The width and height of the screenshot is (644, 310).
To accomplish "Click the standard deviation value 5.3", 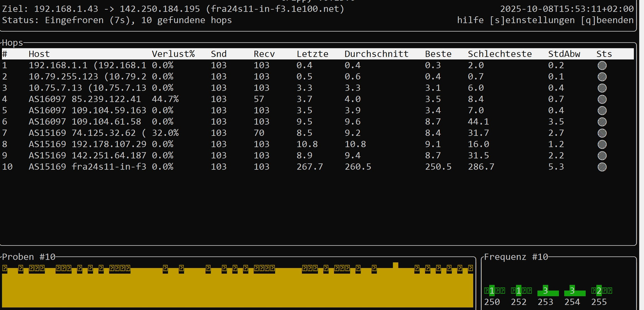I will click(556, 167).
